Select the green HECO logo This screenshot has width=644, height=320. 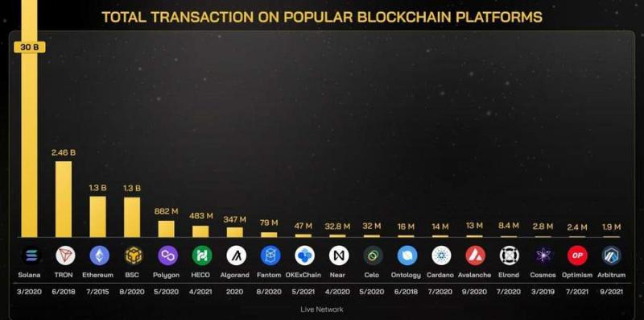(x=202, y=256)
